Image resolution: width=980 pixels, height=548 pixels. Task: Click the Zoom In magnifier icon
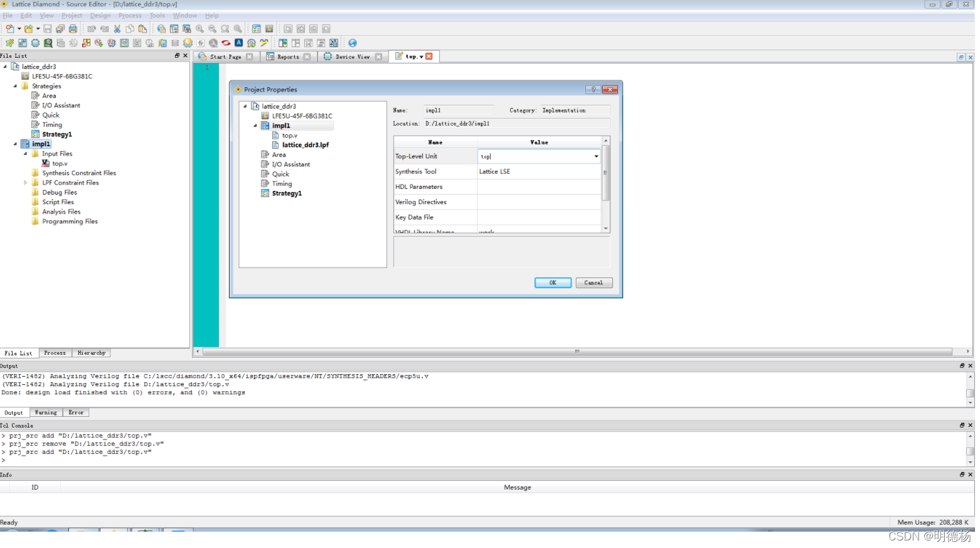pyautogui.click(x=200, y=29)
